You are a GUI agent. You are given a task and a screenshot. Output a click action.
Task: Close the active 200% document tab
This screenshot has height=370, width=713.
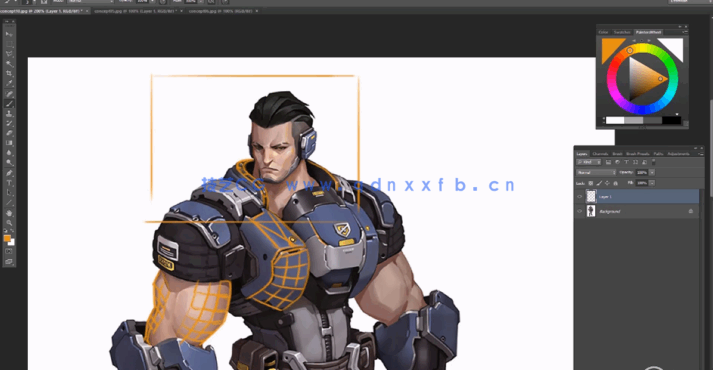click(x=87, y=10)
